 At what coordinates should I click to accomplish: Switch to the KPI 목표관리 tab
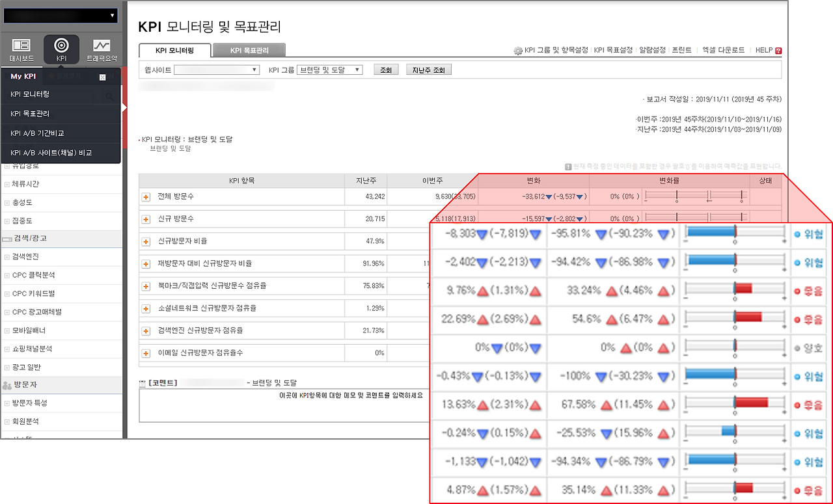pyautogui.click(x=251, y=50)
